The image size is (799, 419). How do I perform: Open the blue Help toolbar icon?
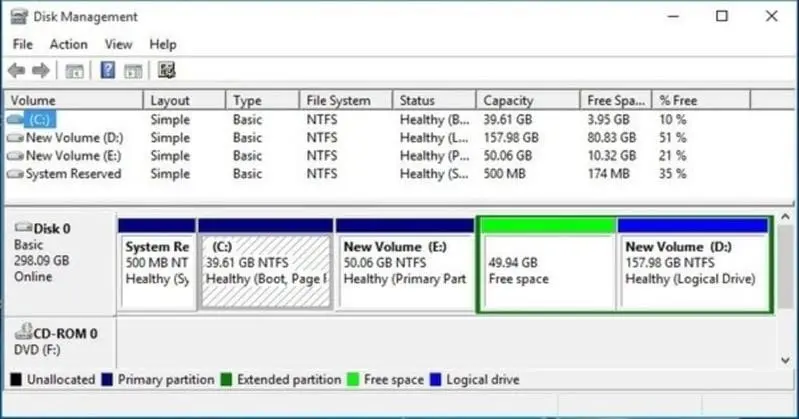[108, 70]
